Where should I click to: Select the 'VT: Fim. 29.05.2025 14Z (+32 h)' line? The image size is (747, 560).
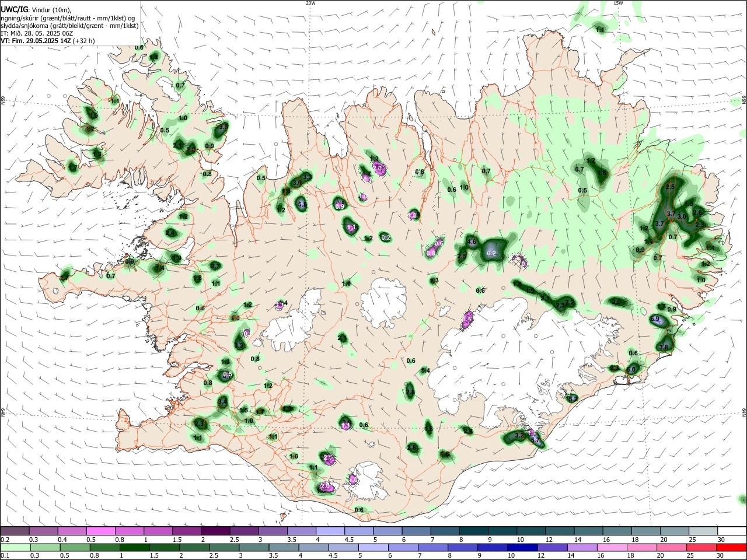[48, 41]
